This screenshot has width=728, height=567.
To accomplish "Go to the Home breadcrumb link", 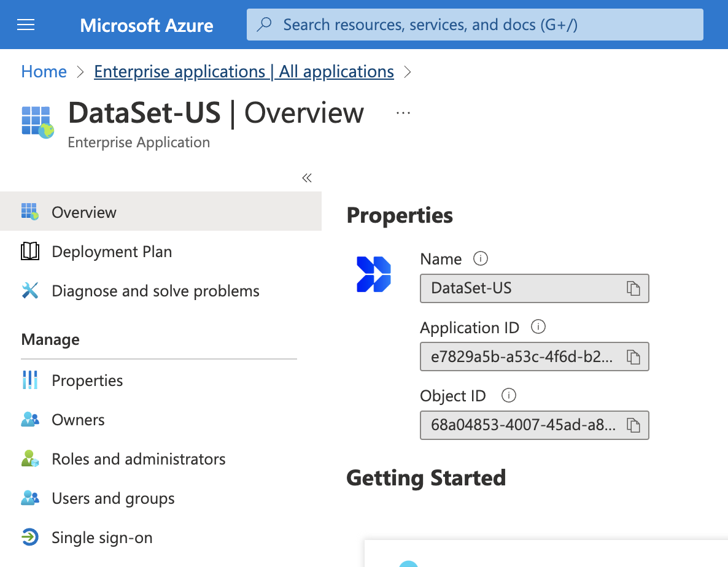I will coord(44,72).
